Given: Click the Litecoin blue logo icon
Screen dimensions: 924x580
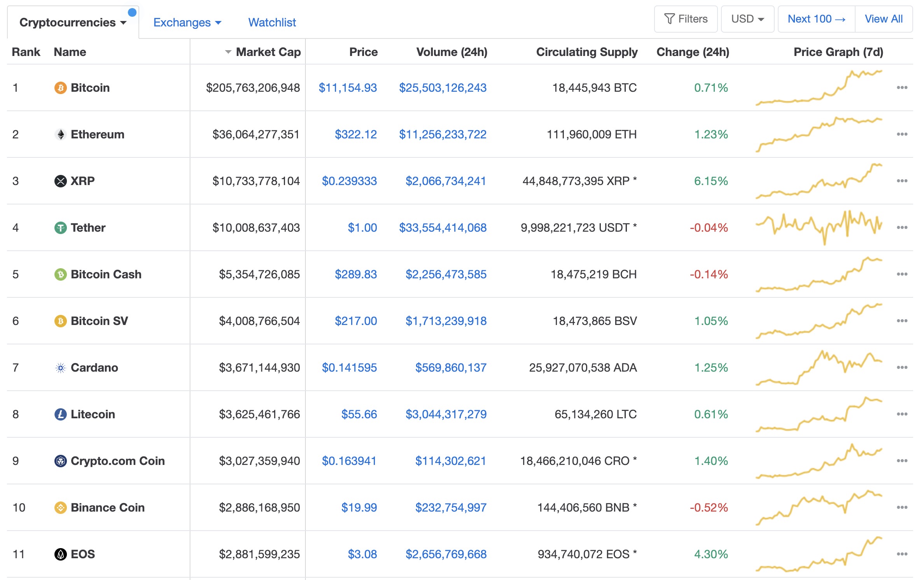Looking at the screenshot, I should (60, 414).
